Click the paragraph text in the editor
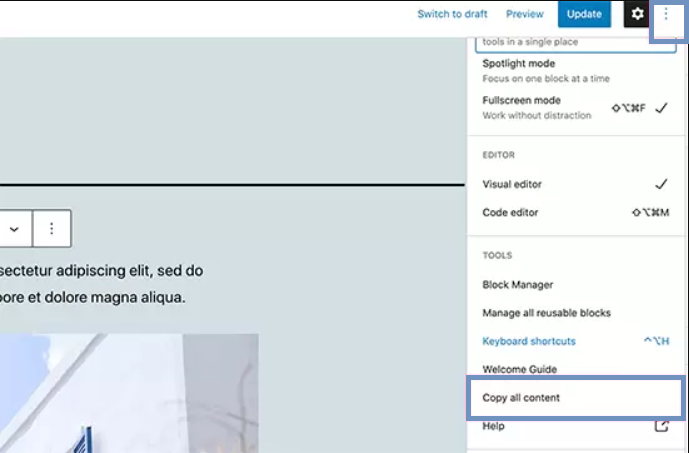 coord(100,284)
